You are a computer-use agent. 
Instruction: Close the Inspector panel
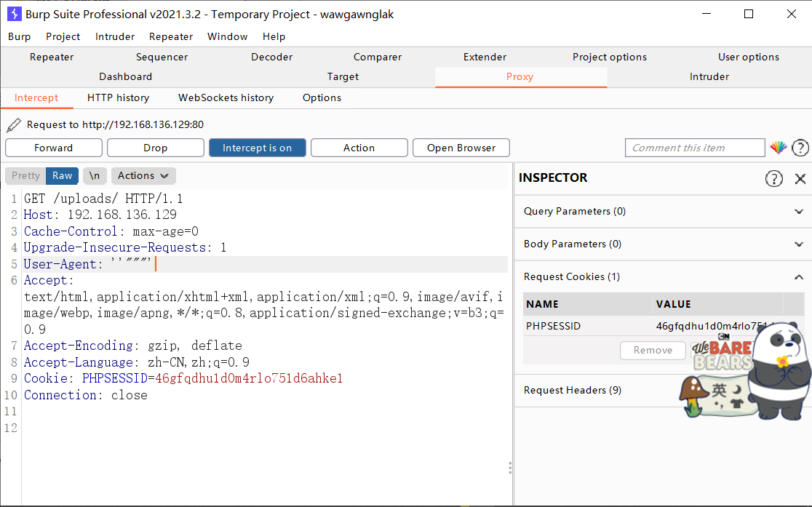(800, 179)
